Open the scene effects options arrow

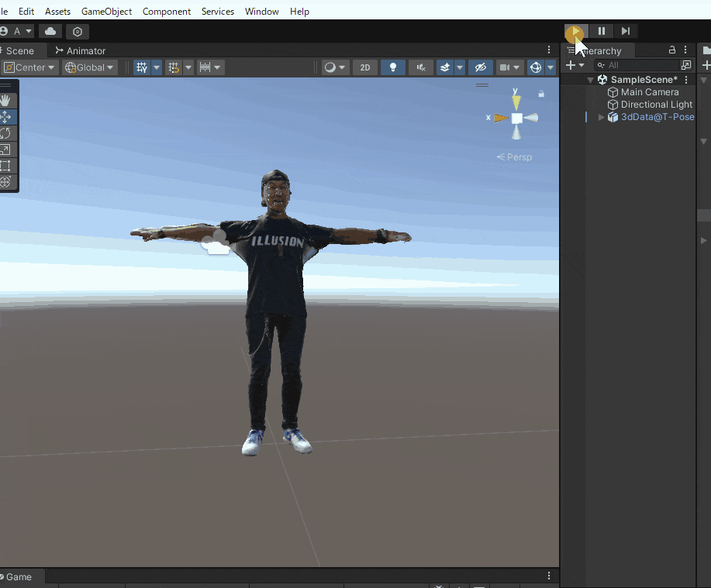[x=460, y=67]
